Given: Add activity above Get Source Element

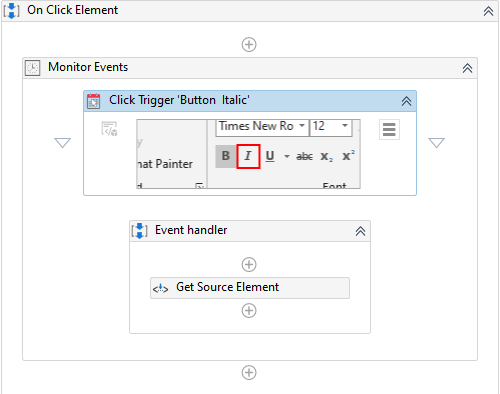Looking at the screenshot, I should [x=249, y=265].
